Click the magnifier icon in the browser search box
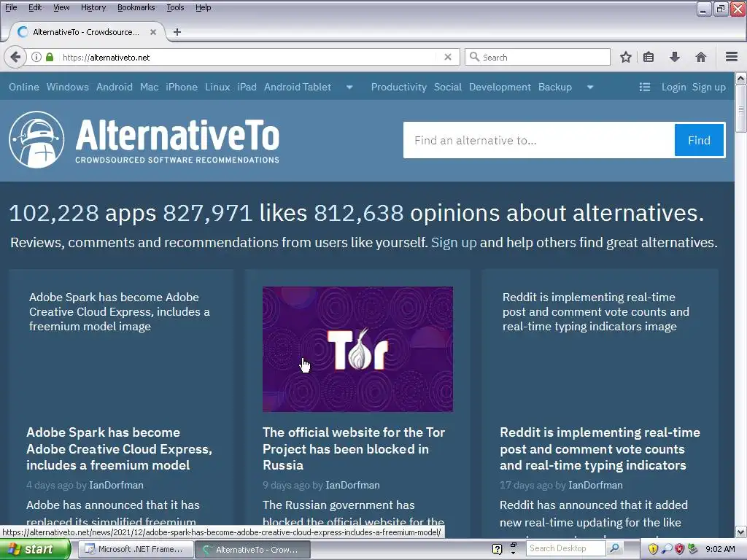 point(474,57)
